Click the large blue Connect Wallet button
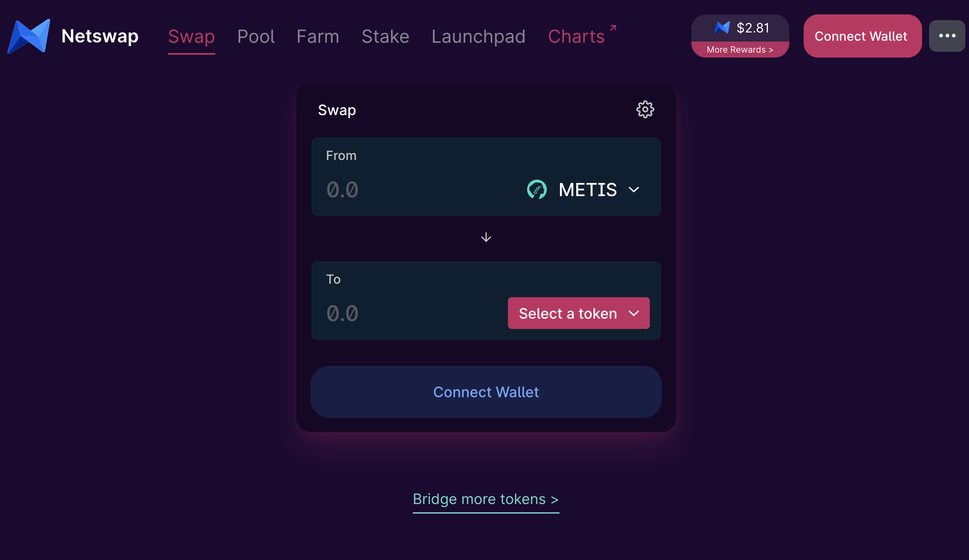The width and height of the screenshot is (969, 560). click(x=486, y=392)
